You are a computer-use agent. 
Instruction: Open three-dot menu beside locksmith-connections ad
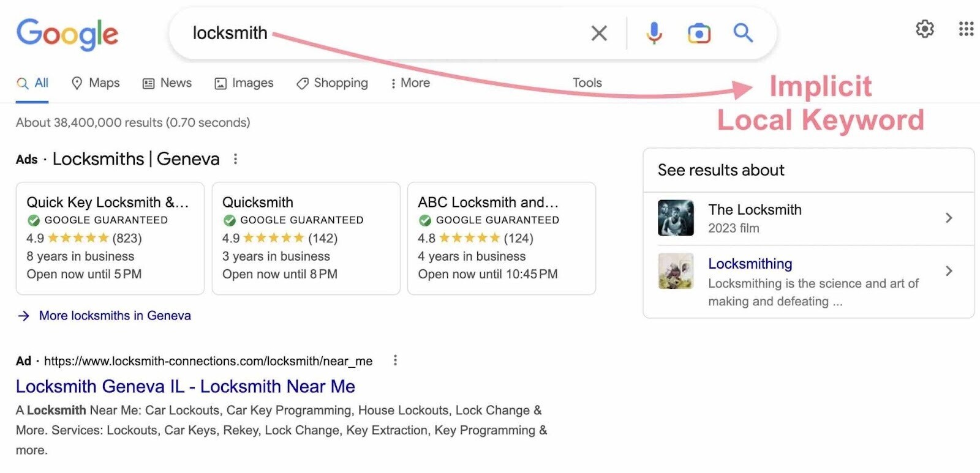[395, 360]
